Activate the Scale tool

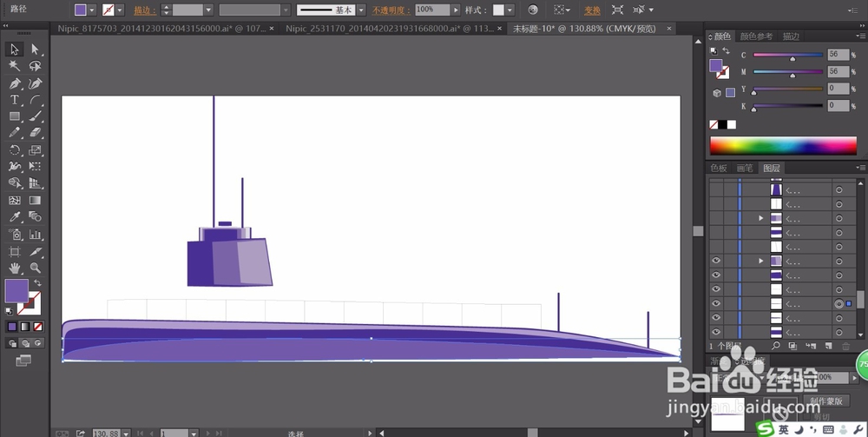point(36,150)
